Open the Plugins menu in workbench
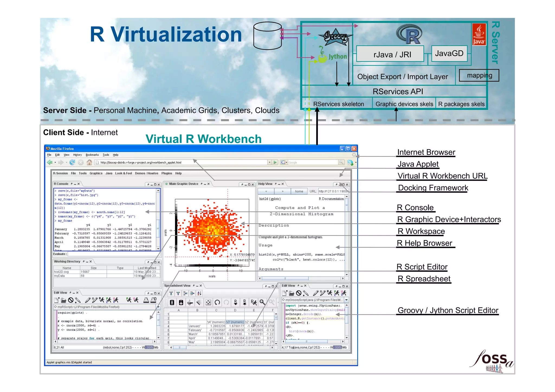This screenshot has width=555, height=392. point(167,173)
